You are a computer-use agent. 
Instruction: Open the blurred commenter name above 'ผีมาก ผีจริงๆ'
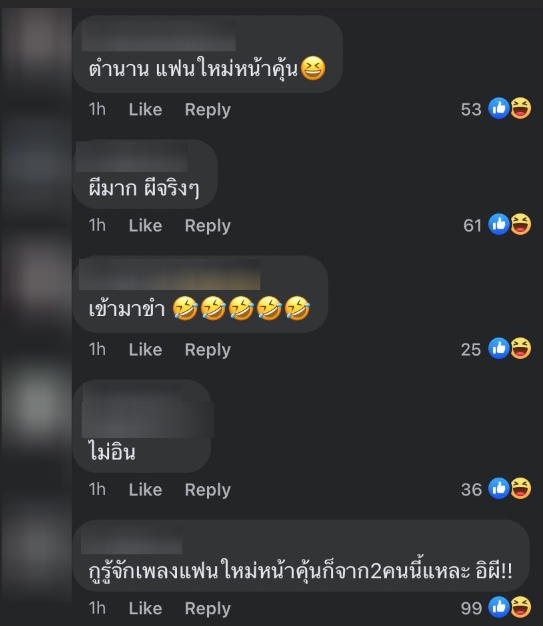(132, 157)
